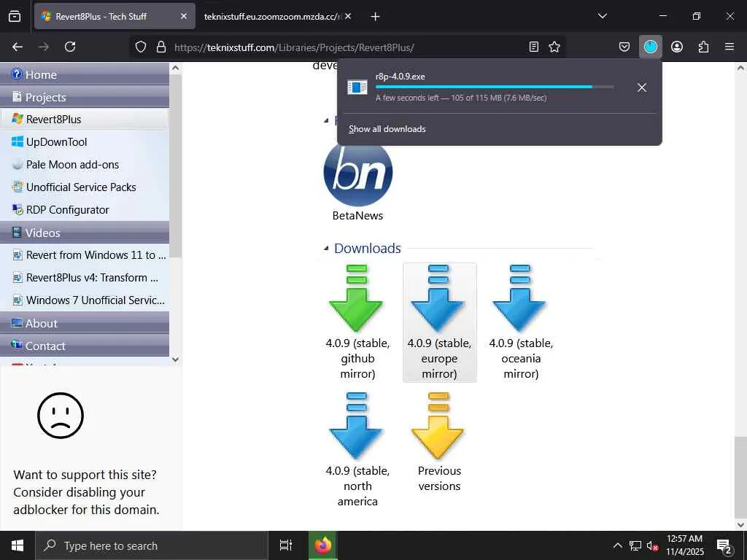The width and height of the screenshot is (747, 560).
Task: Click the BetaNews logo
Action: (x=357, y=172)
